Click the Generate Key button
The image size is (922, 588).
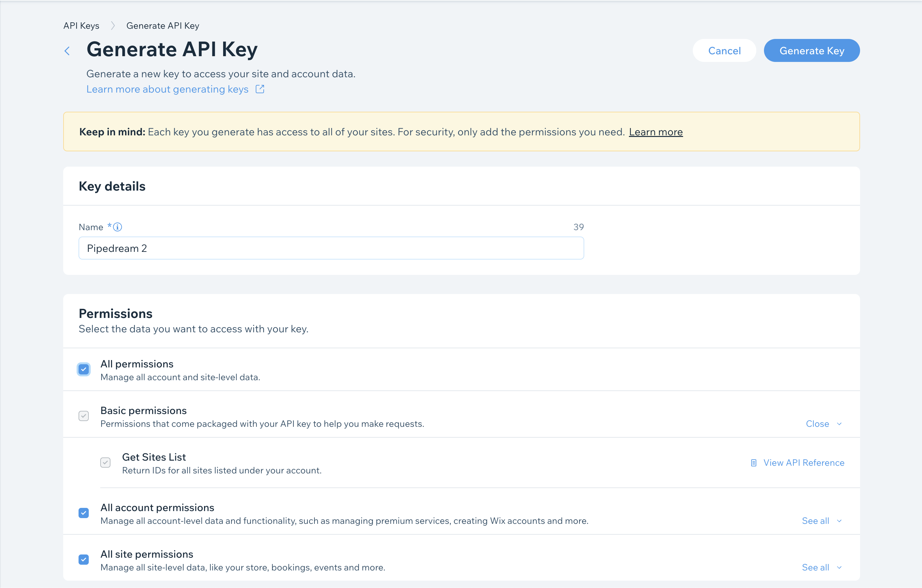pyautogui.click(x=812, y=50)
